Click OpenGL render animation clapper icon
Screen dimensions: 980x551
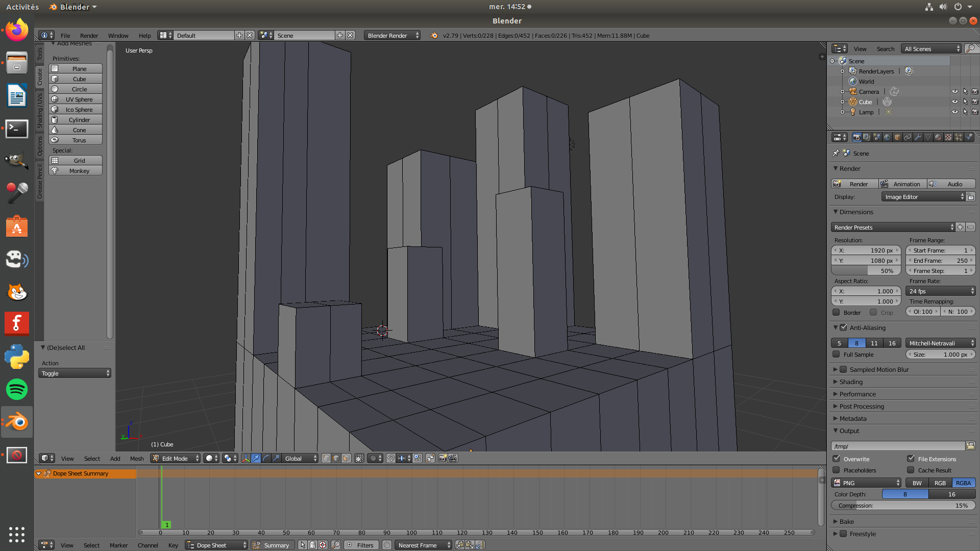pyautogui.click(x=453, y=458)
